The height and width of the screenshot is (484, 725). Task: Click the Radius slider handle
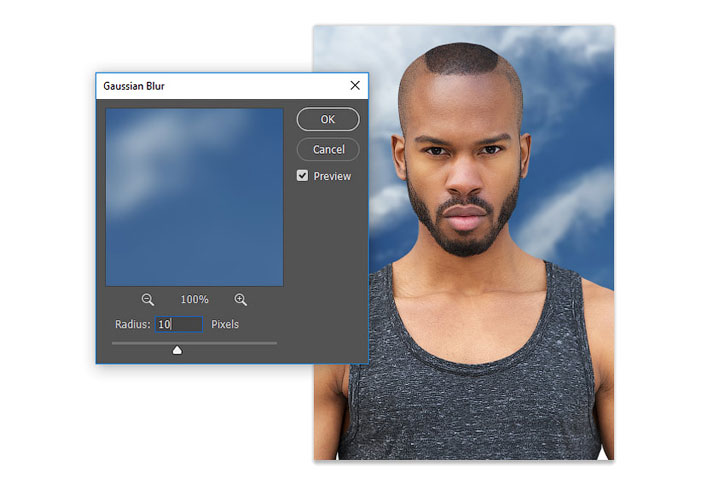tap(177, 349)
